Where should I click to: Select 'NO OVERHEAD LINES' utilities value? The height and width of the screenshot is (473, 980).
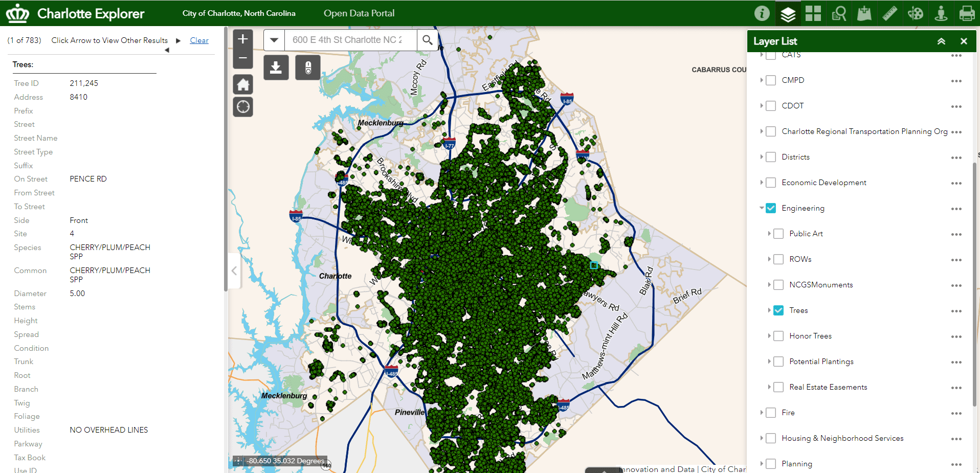(x=109, y=430)
